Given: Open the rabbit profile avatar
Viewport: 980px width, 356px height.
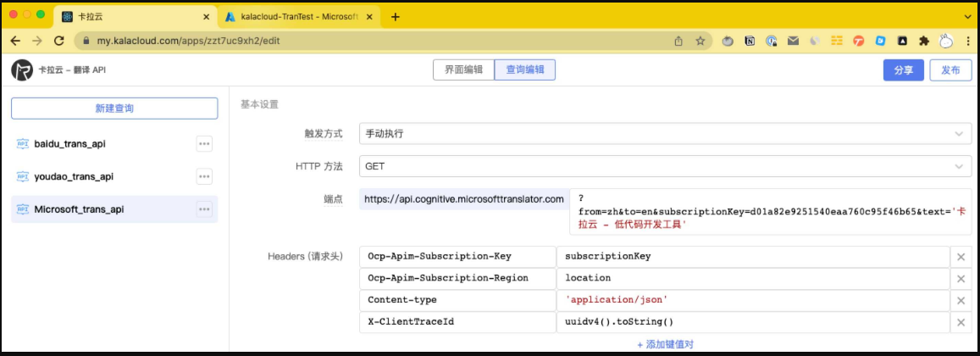Looking at the screenshot, I should (x=946, y=42).
